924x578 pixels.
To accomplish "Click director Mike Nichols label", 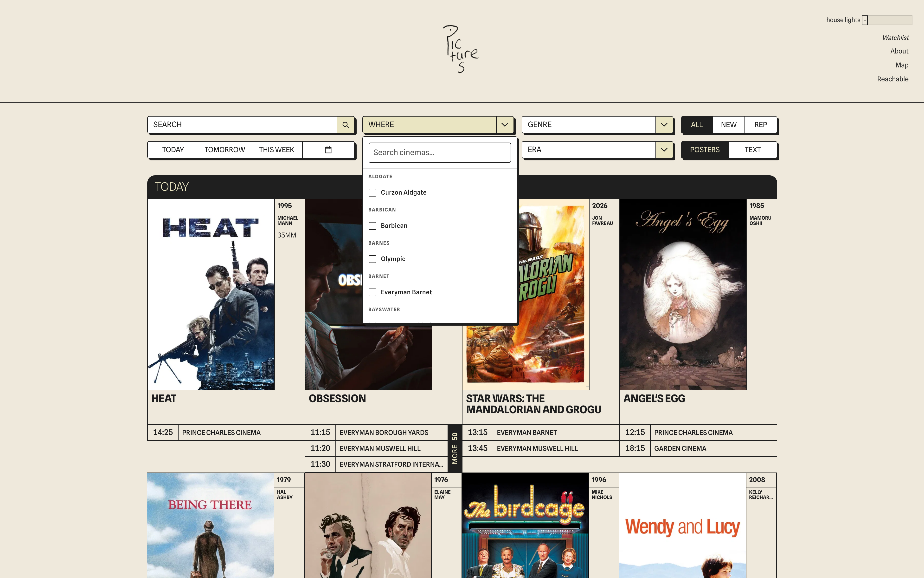I will click(x=602, y=495).
